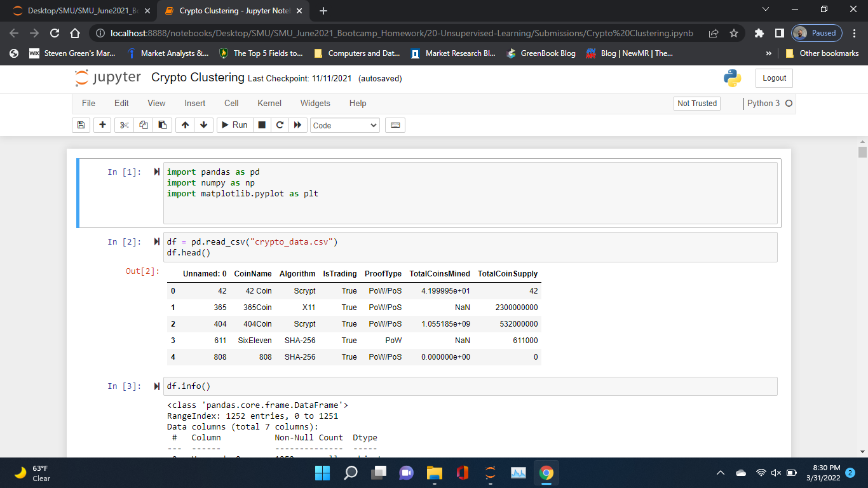The height and width of the screenshot is (488, 868).
Task: Click the Jupyter logo
Action: coord(108,78)
